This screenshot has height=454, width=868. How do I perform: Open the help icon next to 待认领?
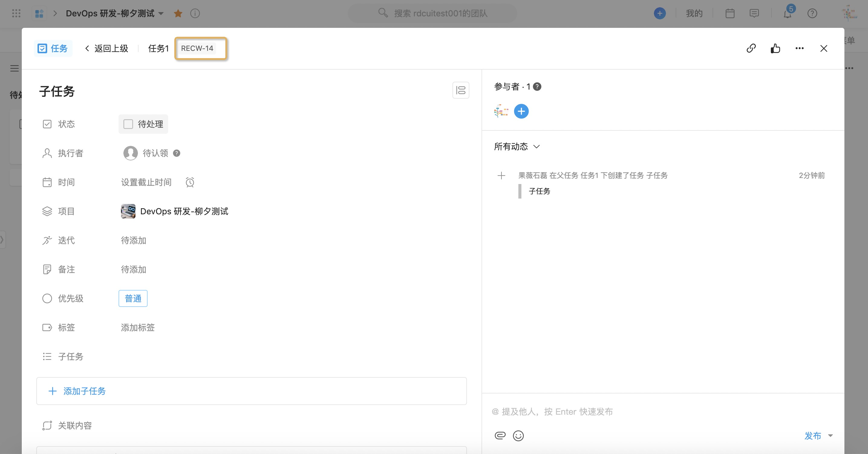point(177,153)
